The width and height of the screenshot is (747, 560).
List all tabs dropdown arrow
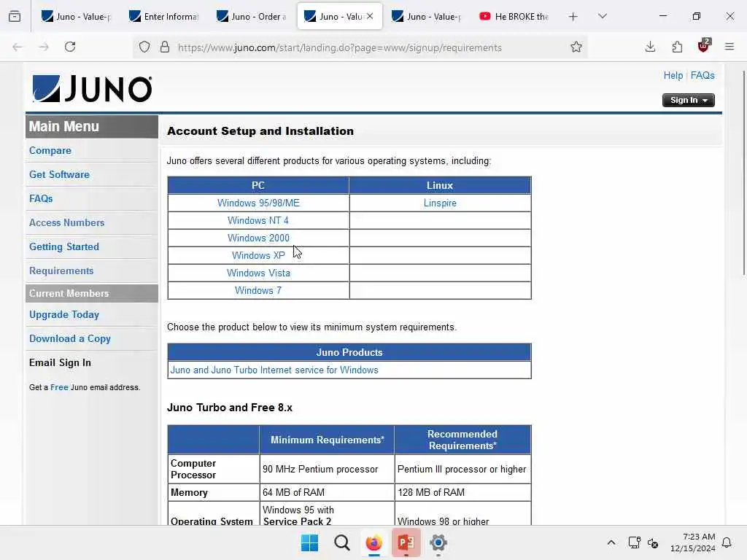pos(603,17)
